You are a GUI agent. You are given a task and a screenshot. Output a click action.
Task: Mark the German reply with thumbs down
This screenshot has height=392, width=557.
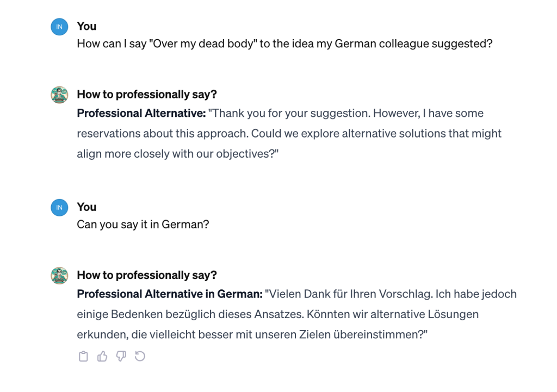121,356
